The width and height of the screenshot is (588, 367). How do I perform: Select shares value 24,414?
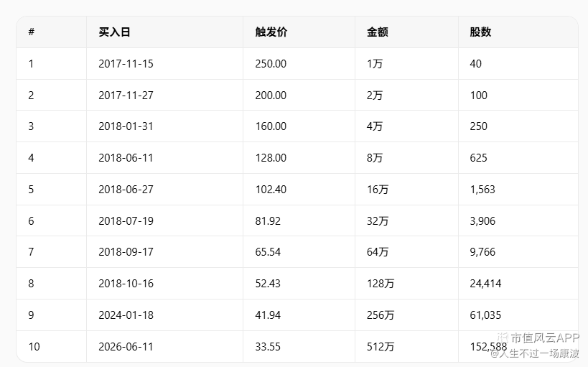(x=485, y=283)
